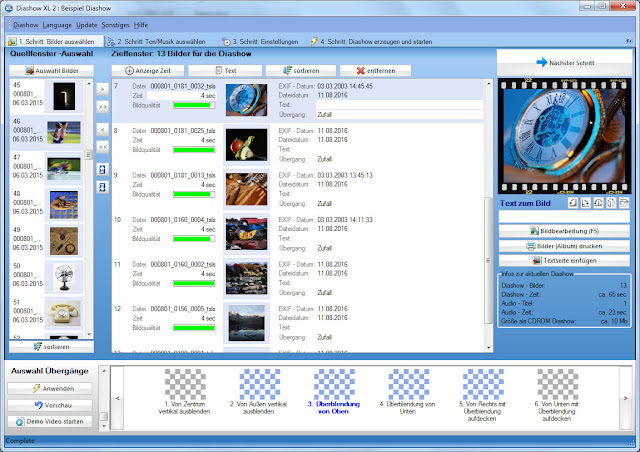Rotate the preview image right
Screen dimensions: 640x452
tap(586, 203)
